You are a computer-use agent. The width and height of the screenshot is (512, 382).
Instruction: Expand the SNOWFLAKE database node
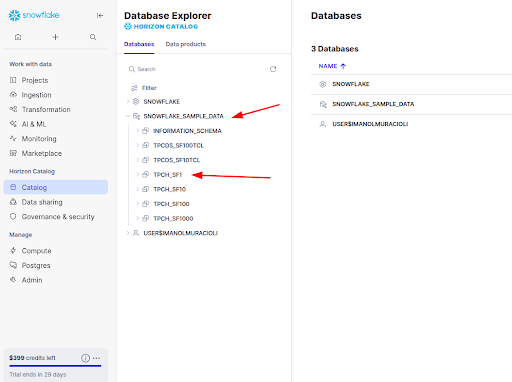pos(128,101)
